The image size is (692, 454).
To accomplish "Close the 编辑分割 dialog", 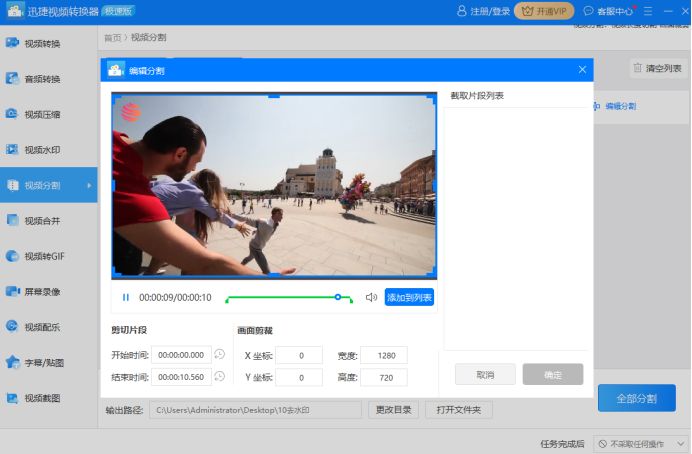I will click(582, 70).
